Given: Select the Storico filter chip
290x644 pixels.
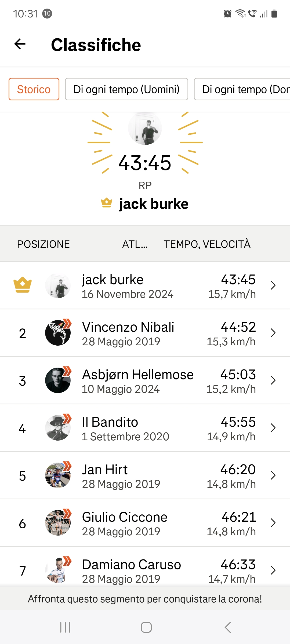Looking at the screenshot, I should (x=34, y=89).
